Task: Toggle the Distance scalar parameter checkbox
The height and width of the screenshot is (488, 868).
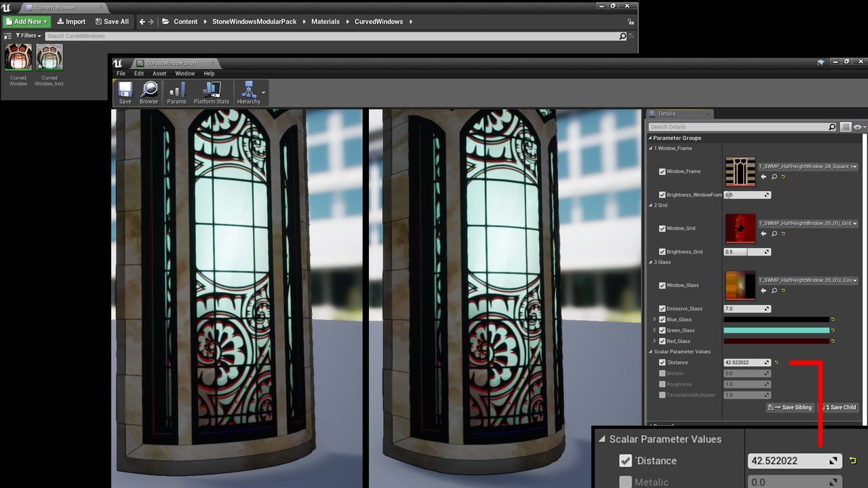Action: pyautogui.click(x=662, y=362)
